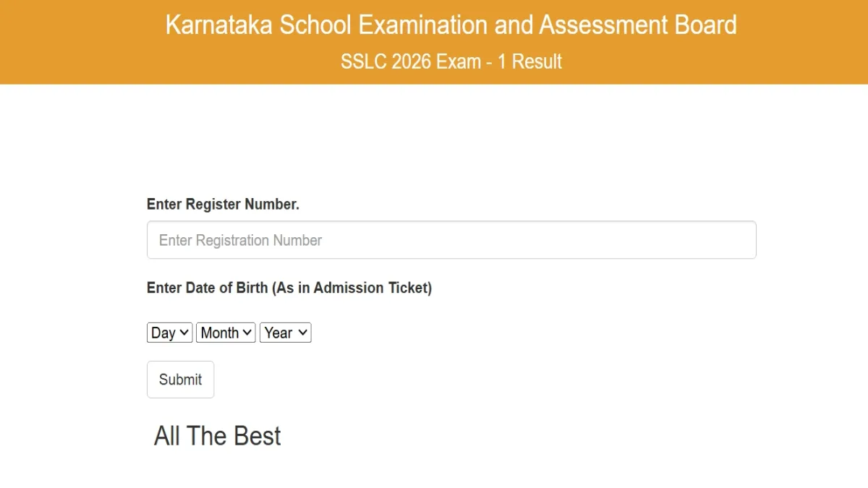Click the Submit button
868x488 pixels.
click(180, 379)
